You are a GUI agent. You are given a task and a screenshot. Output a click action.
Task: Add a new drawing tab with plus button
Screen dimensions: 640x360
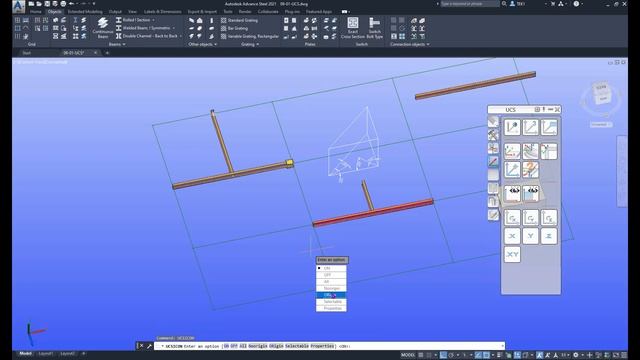click(107, 53)
